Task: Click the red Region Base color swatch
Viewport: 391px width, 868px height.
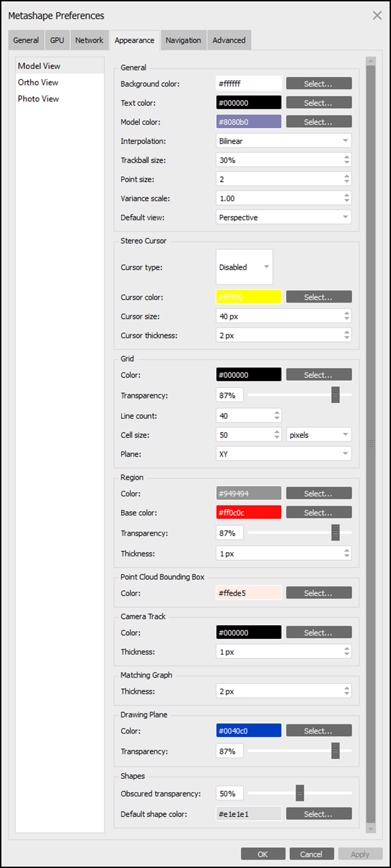Action: (249, 513)
